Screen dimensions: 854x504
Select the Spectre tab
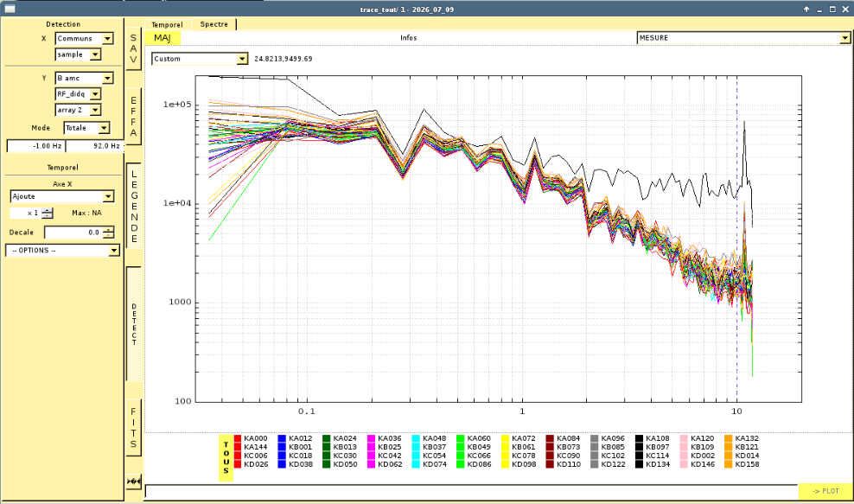[214, 24]
